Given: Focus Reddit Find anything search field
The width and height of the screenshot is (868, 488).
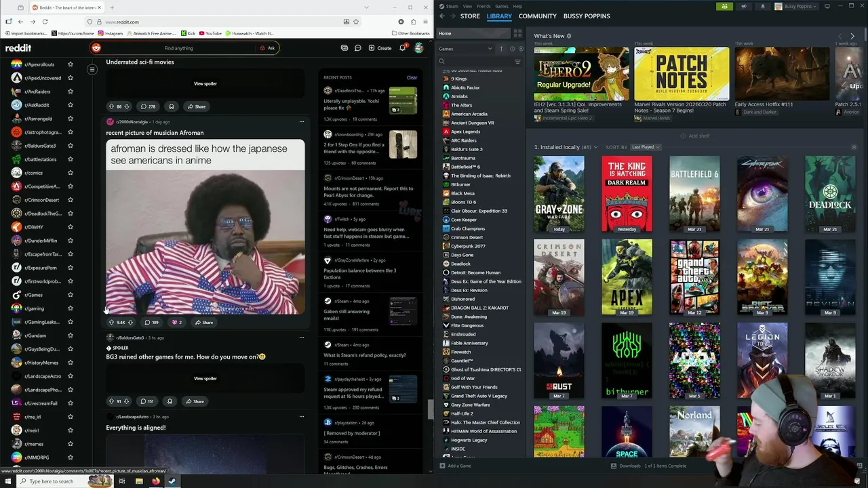Looking at the screenshot, I should (178, 48).
